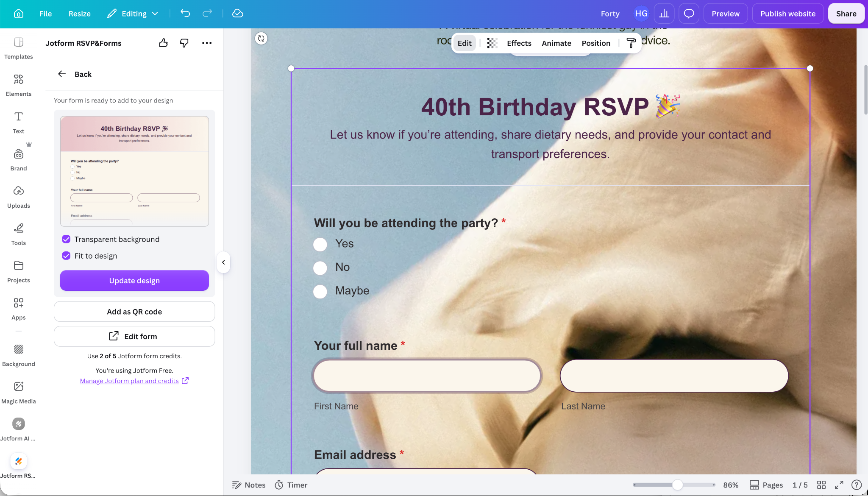Open Animate in the floating toolbar
The image size is (868, 496).
[x=556, y=43]
